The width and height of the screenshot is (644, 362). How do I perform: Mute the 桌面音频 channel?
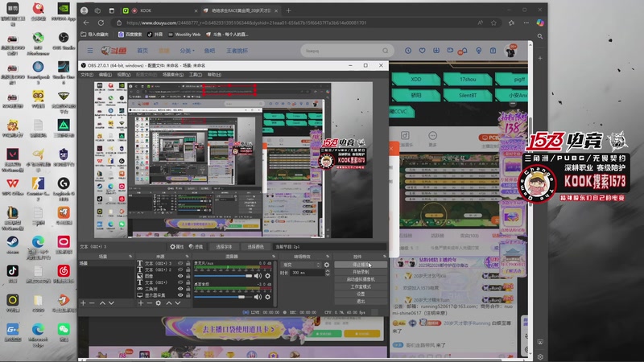pyautogui.click(x=258, y=297)
